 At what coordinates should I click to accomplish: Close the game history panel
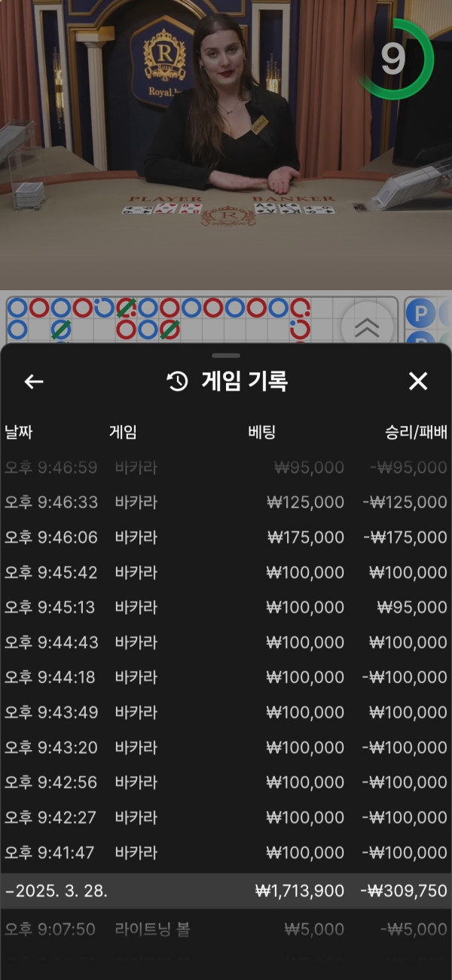tap(418, 381)
